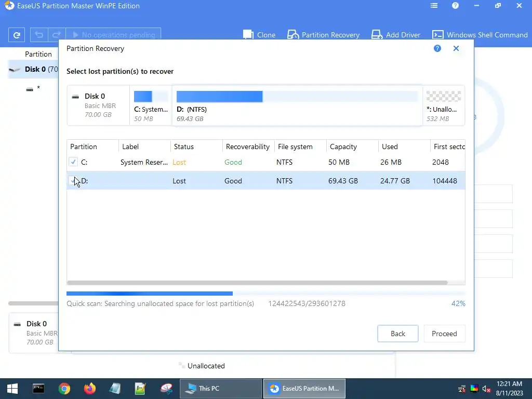The width and height of the screenshot is (532, 399).
Task: Sort by Used column header
Action: pos(404,147)
